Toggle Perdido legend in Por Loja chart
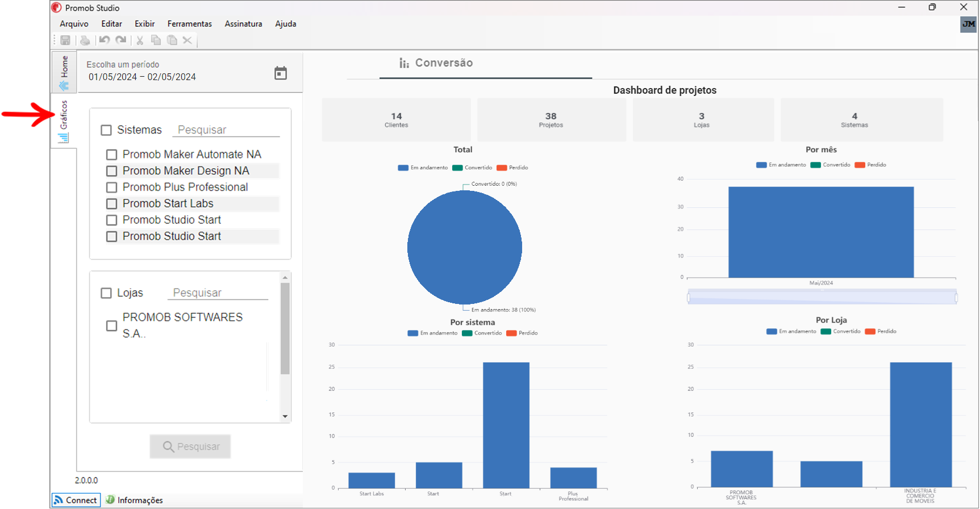This screenshot has width=980, height=509. (x=881, y=331)
